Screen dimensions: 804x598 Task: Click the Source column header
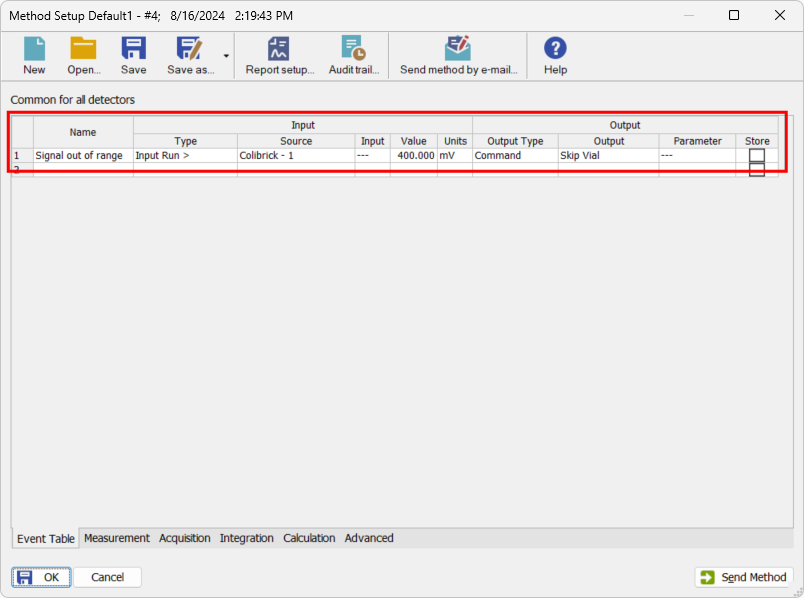pos(296,141)
